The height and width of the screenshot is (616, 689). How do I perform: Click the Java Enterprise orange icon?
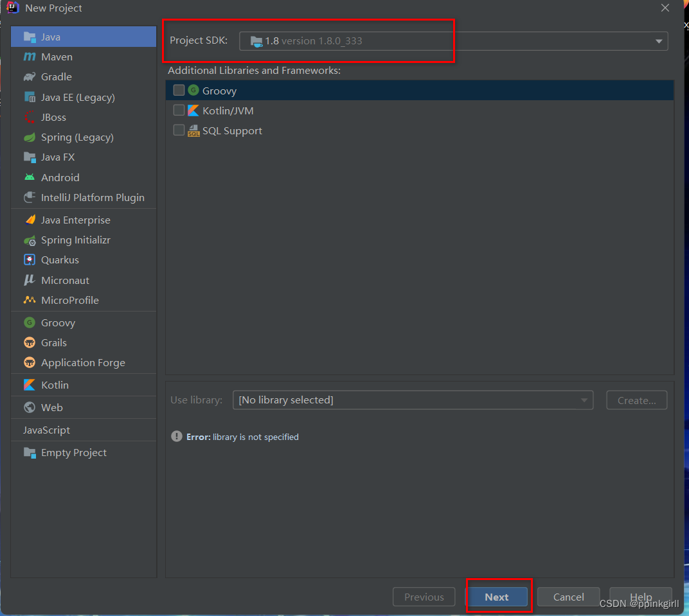(30, 220)
